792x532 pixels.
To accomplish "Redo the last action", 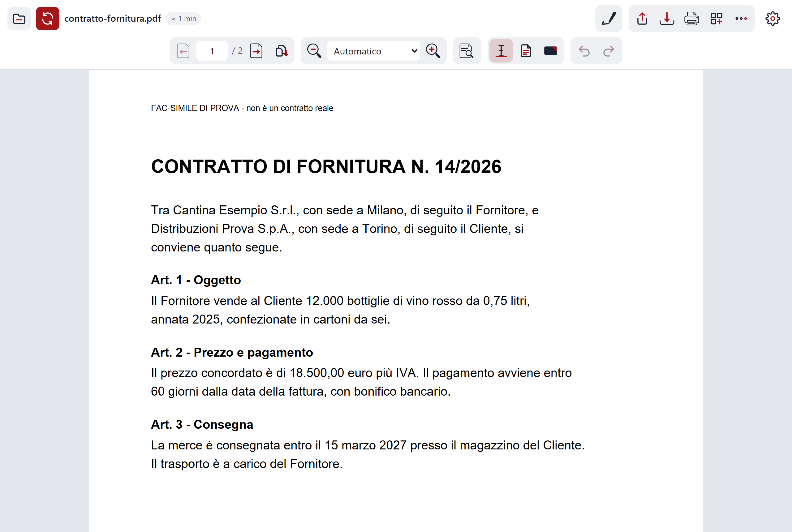I will click(609, 51).
